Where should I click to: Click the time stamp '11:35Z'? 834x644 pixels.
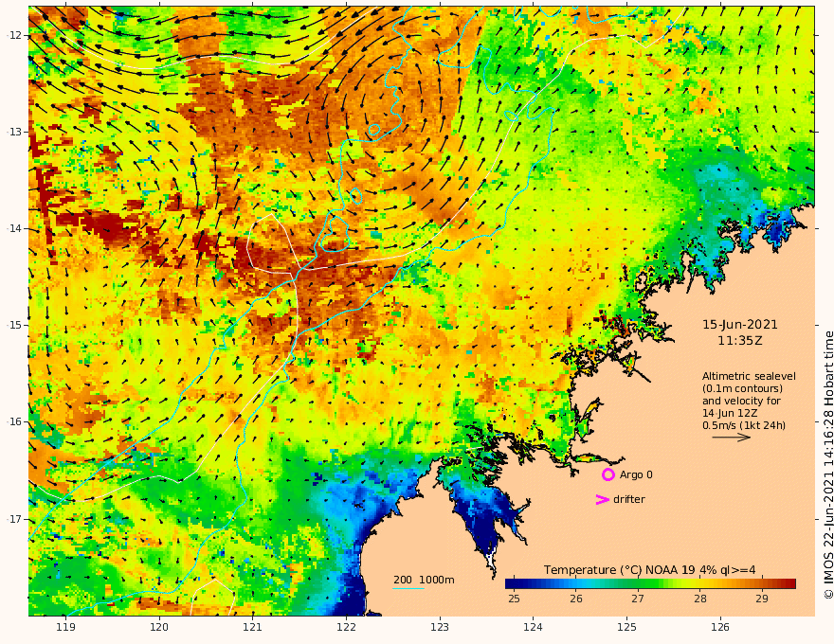click(740, 341)
